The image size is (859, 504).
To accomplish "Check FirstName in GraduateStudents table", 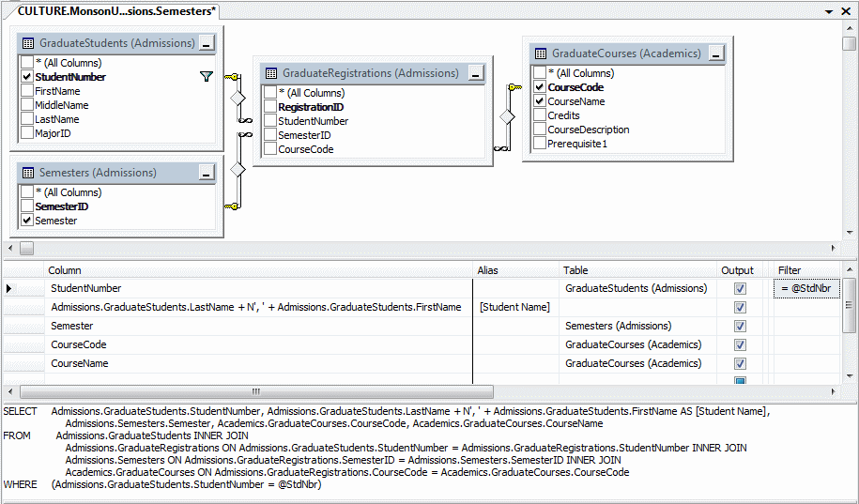I will click(x=27, y=91).
